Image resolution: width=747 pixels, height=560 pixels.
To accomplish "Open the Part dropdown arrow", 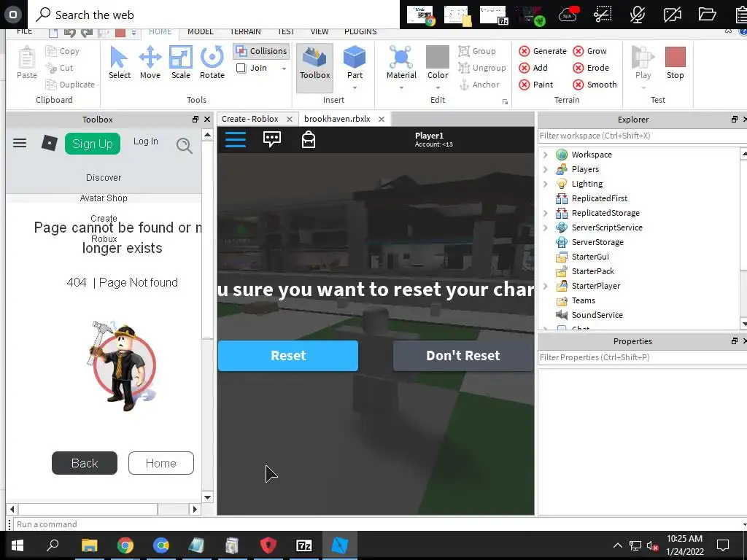I will tap(355, 87).
